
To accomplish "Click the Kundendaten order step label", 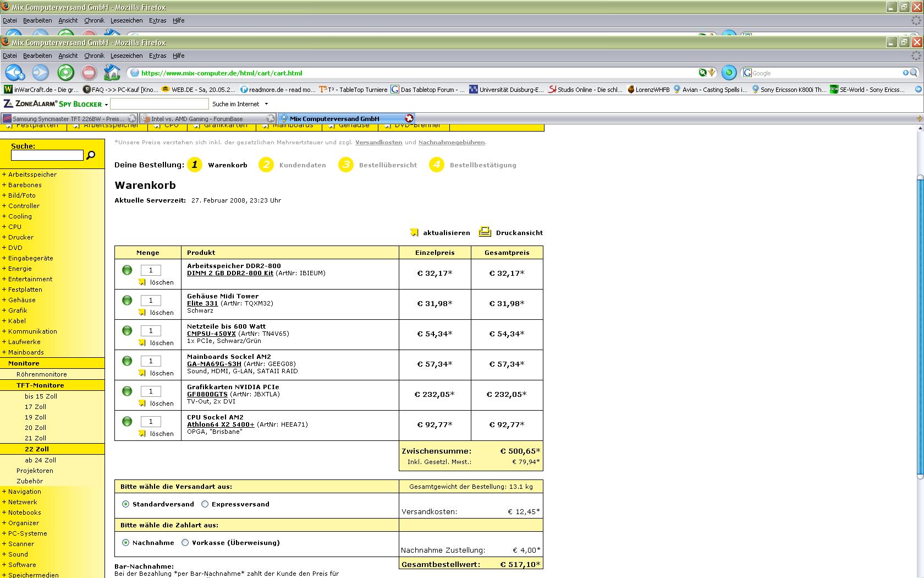I will pyautogui.click(x=302, y=165).
